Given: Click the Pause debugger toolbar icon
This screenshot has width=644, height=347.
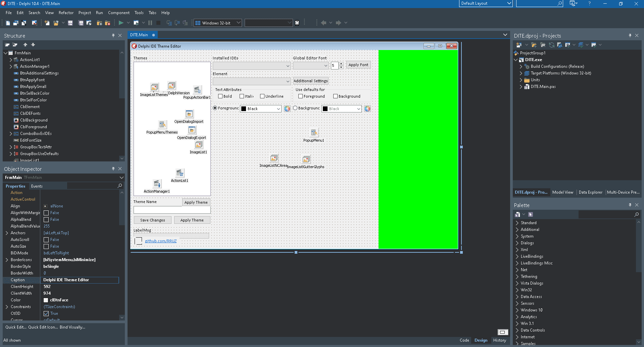Looking at the screenshot, I should (x=150, y=23).
